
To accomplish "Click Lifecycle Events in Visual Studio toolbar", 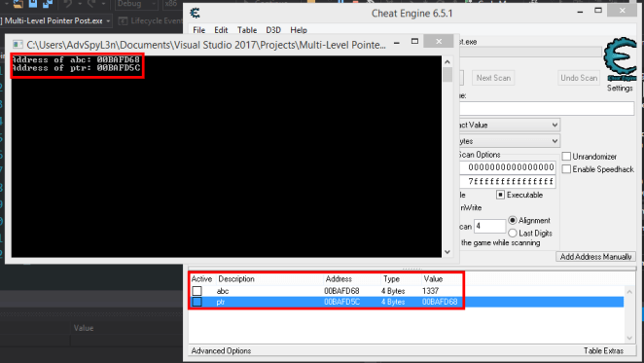I will point(151,20).
